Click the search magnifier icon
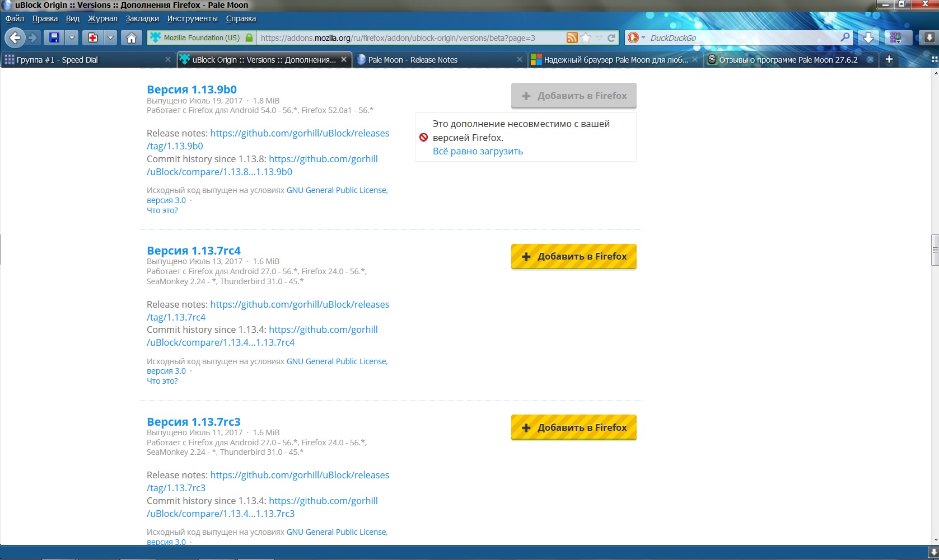939x560 pixels. tap(845, 37)
